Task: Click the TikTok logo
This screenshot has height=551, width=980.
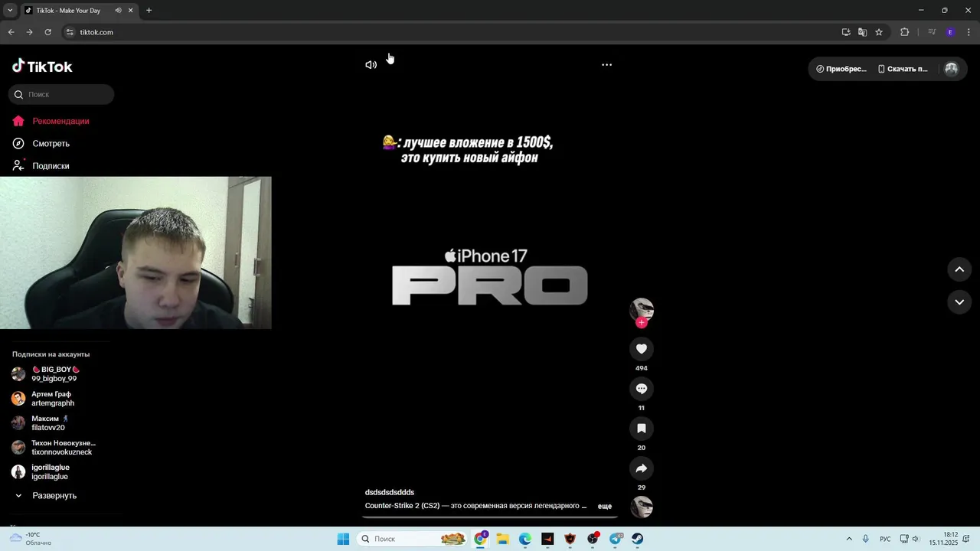Action: pyautogui.click(x=42, y=67)
